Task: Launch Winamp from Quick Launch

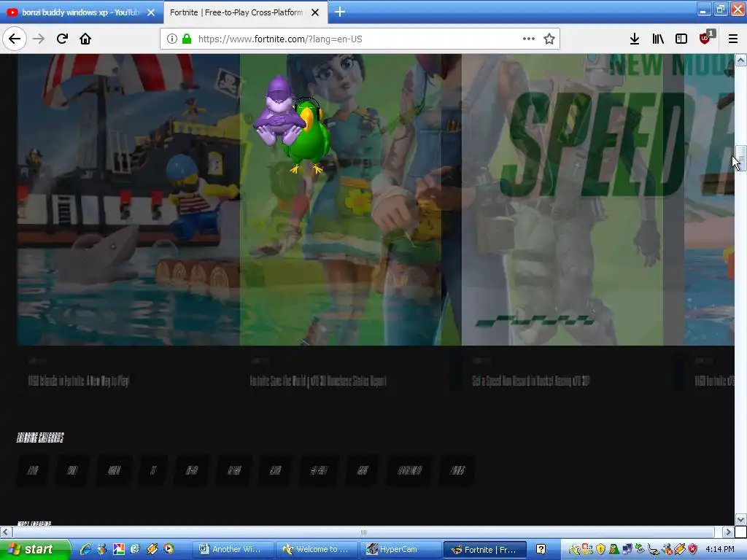Action: click(152, 549)
